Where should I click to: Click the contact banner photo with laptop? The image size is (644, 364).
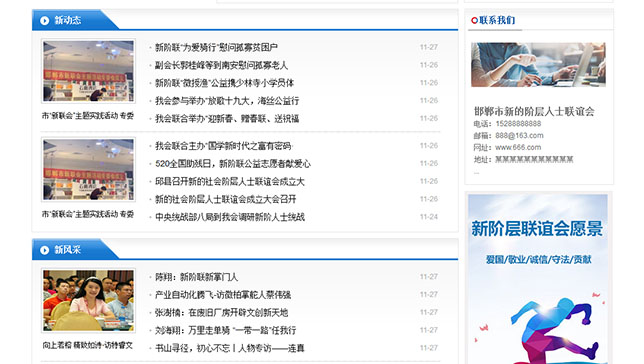(538, 65)
